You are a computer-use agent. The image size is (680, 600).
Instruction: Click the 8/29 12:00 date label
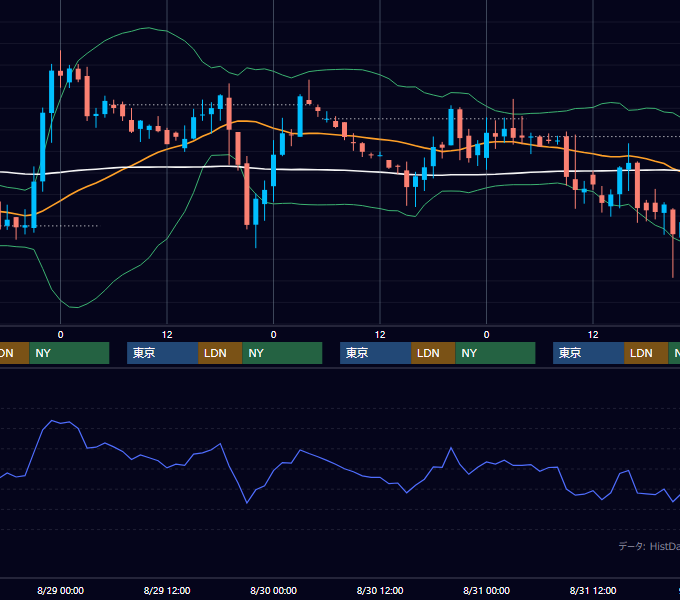coord(167,590)
